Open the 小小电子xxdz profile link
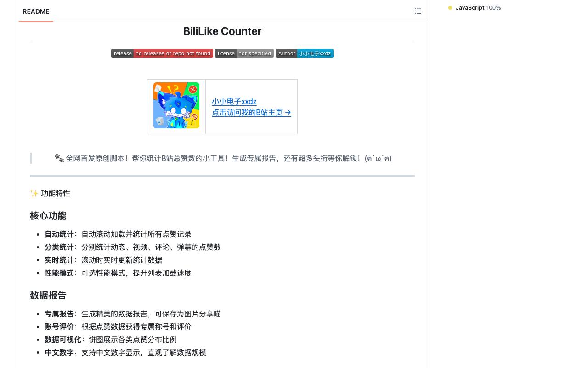Image resolution: width=588 pixels, height=368 pixels. click(x=234, y=101)
